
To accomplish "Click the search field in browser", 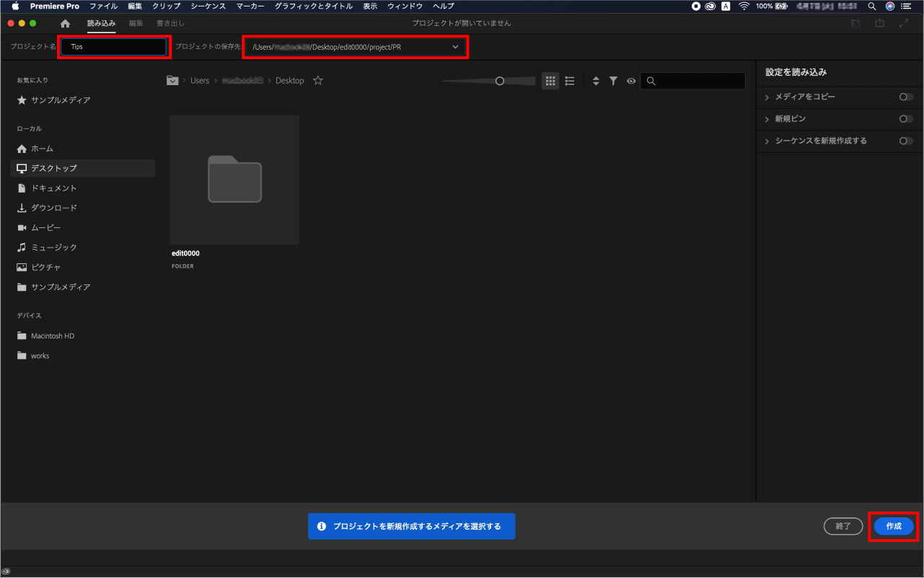I will coord(693,81).
